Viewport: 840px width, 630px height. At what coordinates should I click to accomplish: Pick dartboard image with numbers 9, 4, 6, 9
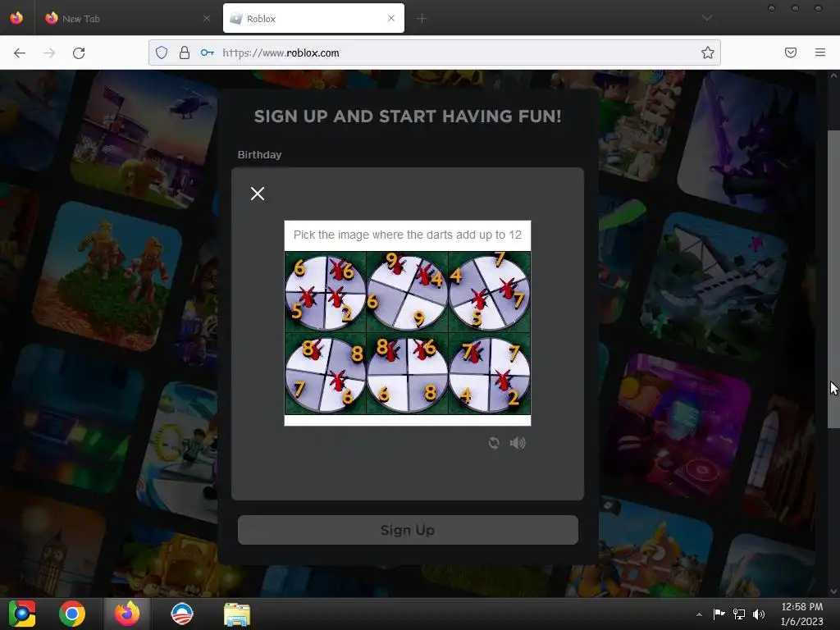point(407,293)
